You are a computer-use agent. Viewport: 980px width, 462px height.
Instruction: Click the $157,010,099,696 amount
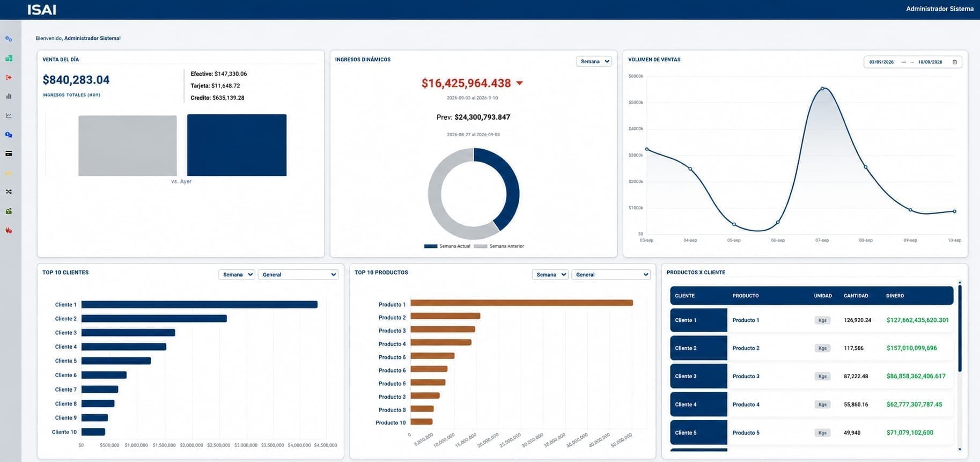912,348
